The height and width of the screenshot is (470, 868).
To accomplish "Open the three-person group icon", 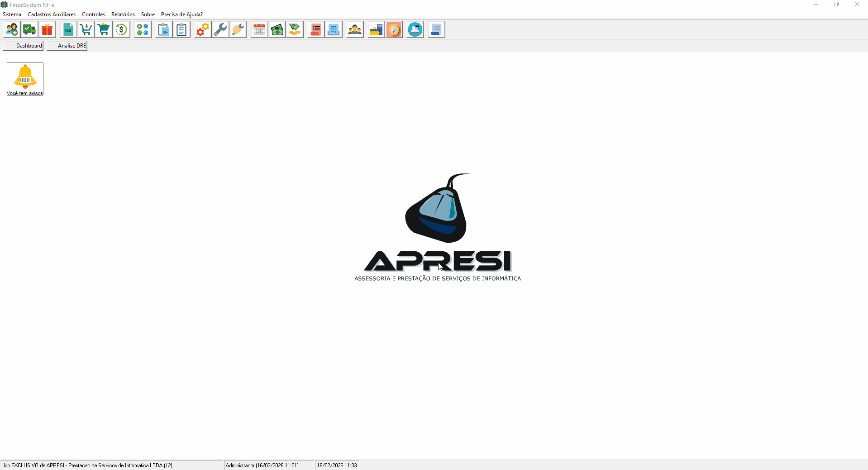I will coord(355,30).
